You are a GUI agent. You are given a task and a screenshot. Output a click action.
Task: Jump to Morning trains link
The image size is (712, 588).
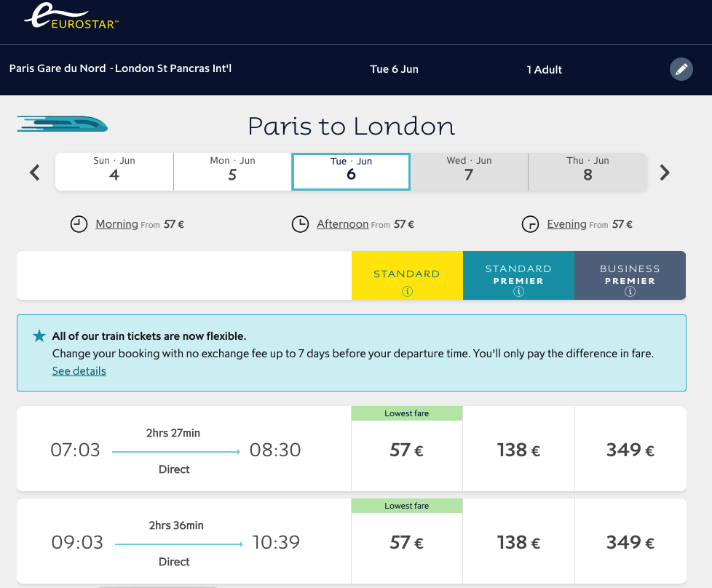(x=116, y=224)
